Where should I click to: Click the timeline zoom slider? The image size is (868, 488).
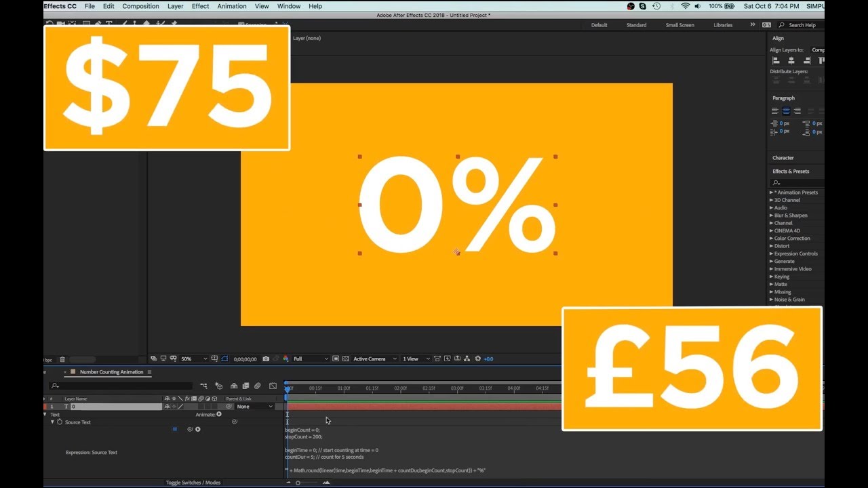click(x=298, y=483)
